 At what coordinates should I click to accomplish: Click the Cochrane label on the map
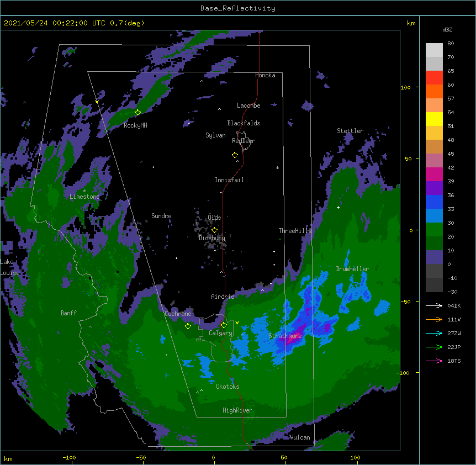tap(178, 314)
